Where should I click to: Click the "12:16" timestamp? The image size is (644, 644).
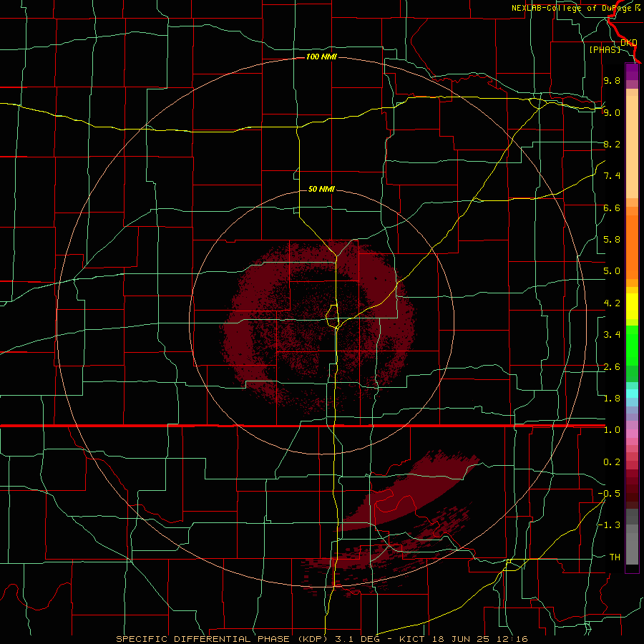click(511, 639)
